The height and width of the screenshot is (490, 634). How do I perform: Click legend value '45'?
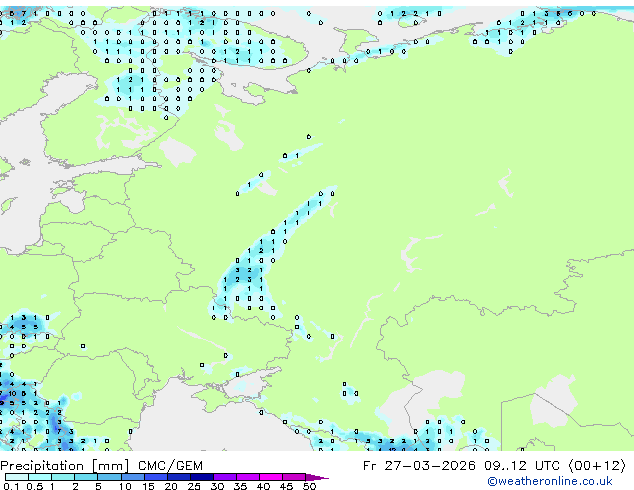(x=286, y=486)
